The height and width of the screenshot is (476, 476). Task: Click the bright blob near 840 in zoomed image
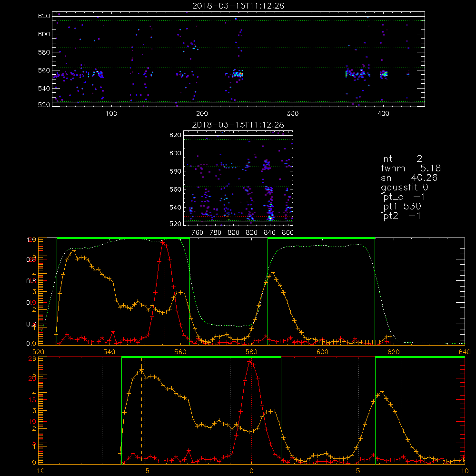coord(269,217)
